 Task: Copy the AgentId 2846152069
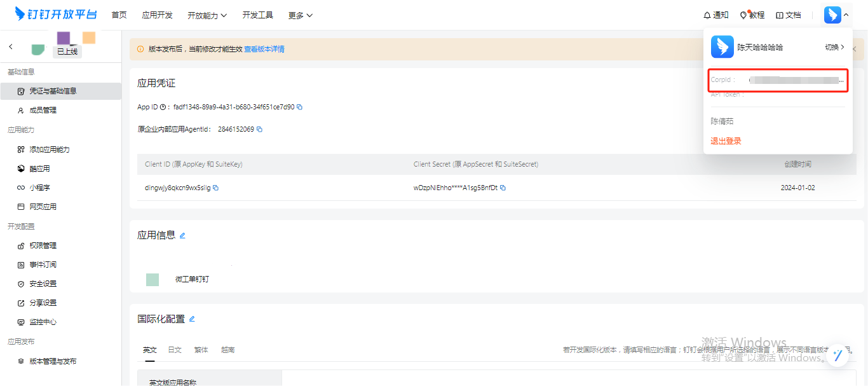(x=259, y=129)
